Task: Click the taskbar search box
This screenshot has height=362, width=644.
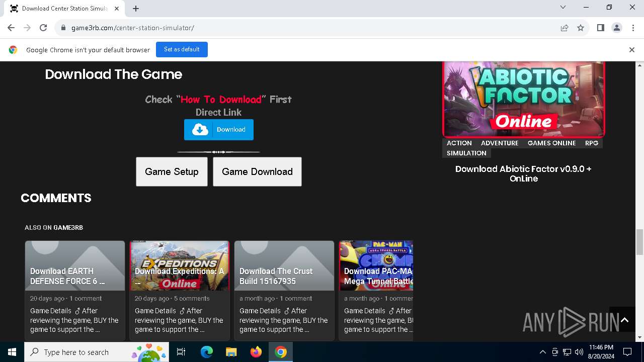Action: point(98,352)
